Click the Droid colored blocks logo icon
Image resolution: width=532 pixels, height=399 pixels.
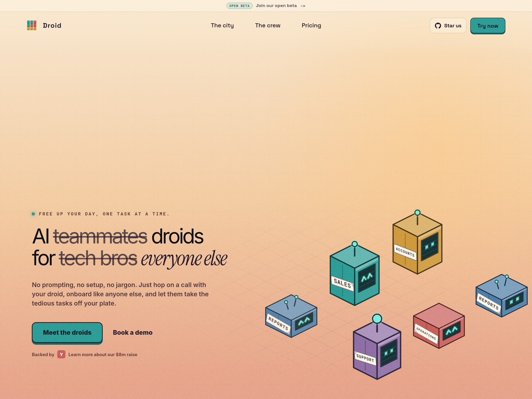32,25
